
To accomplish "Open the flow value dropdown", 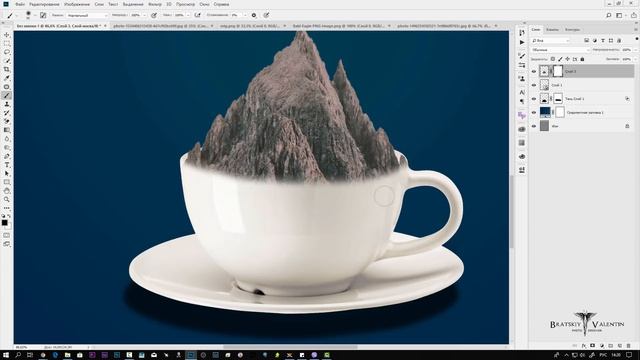I will [x=188, y=15].
